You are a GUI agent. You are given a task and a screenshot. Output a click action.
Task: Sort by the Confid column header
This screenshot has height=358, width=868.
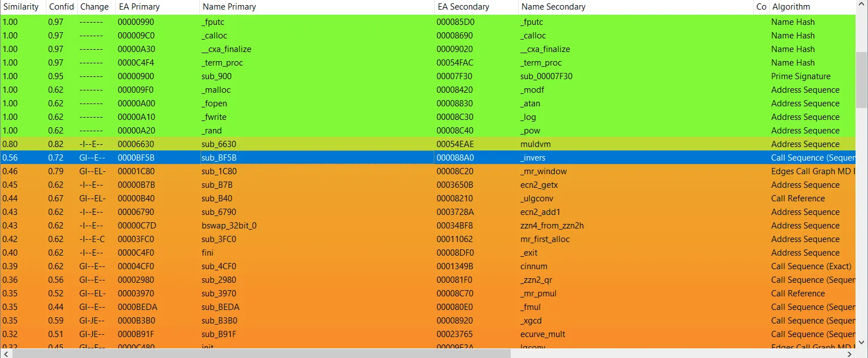tap(61, 7)
